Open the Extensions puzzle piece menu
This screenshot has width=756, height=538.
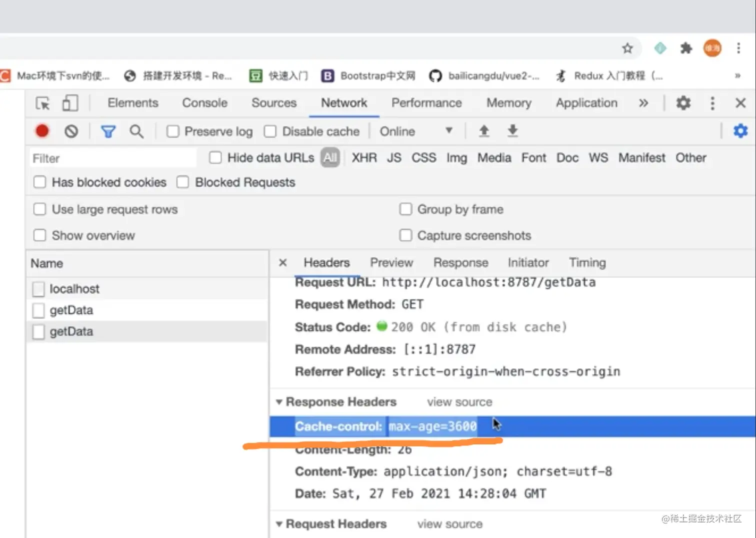tap(686, 48)
